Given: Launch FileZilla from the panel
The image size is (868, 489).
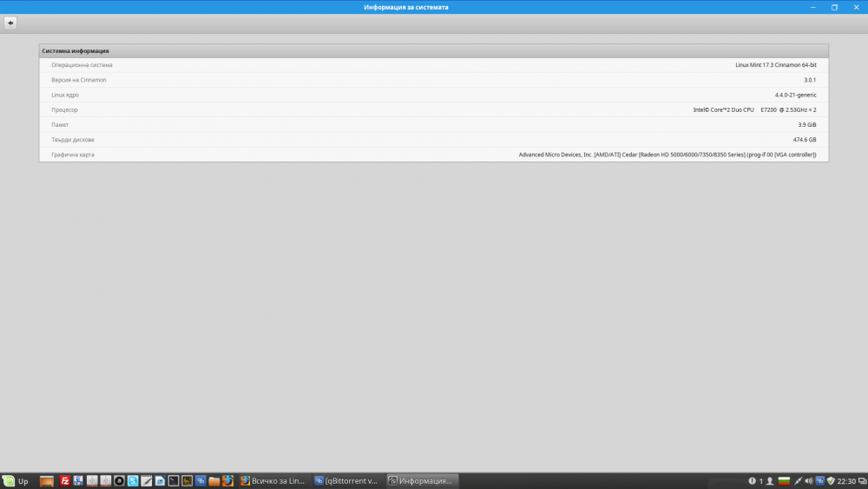Looking at the screenshot, I should (65, 480).
